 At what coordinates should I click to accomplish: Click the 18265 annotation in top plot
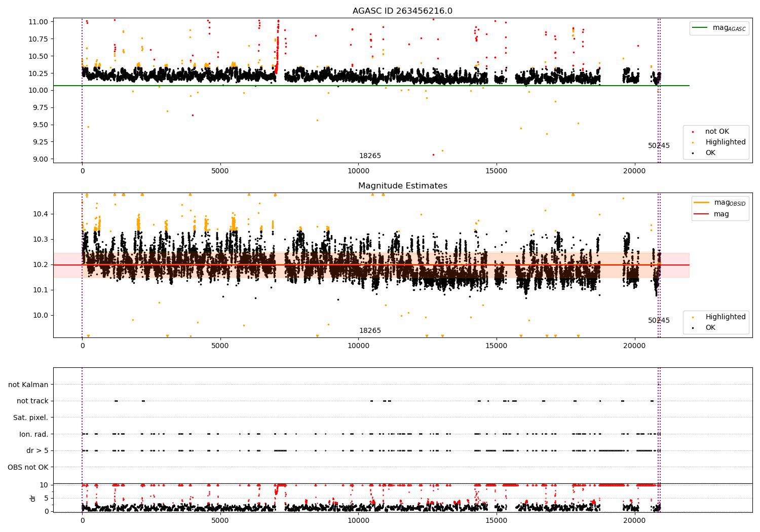(x=370, y=156)
